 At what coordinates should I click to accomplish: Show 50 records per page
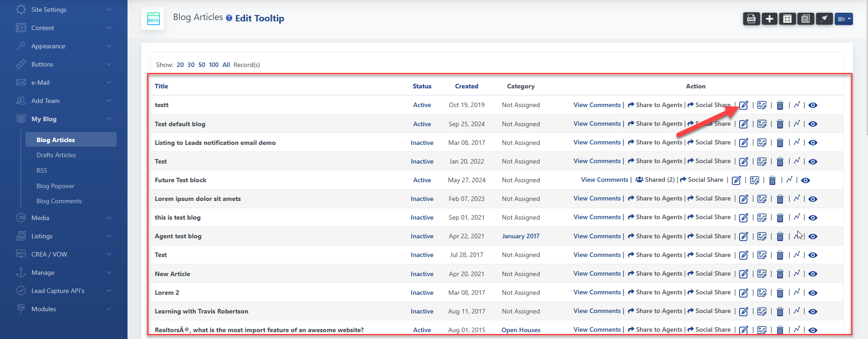pyautogui.click(x=202, y=65)
